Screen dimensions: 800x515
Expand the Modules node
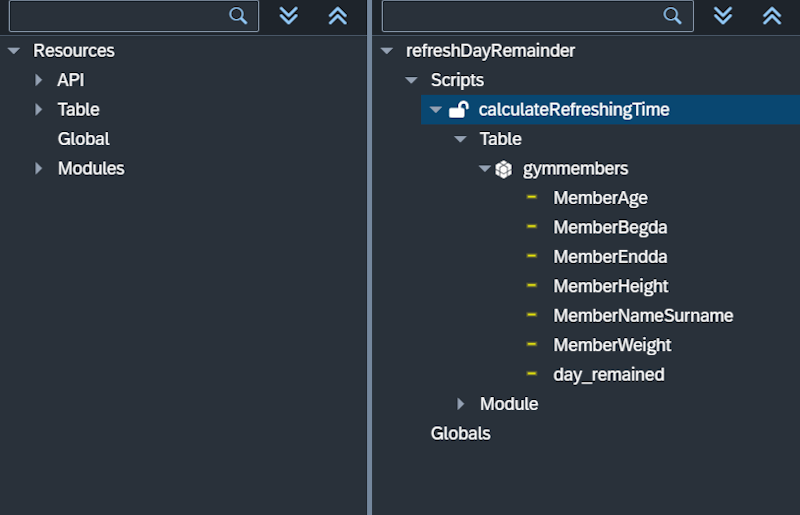coord(38,168)
